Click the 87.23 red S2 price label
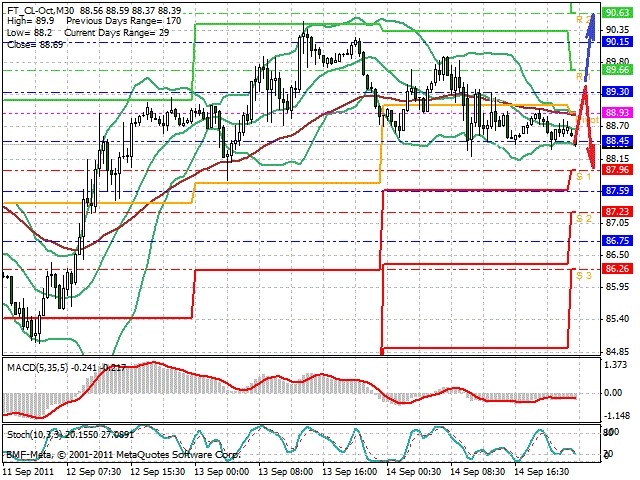640x480 pixels. [617, 211]
